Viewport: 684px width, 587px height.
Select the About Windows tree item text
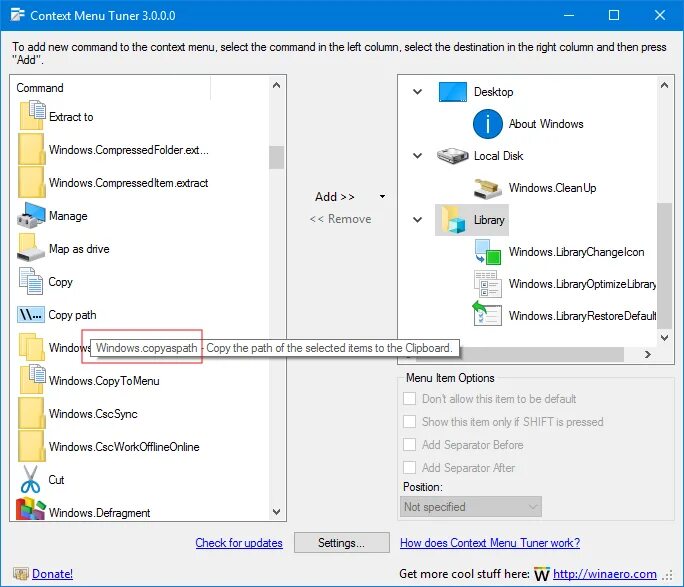[x=546, y=124]
